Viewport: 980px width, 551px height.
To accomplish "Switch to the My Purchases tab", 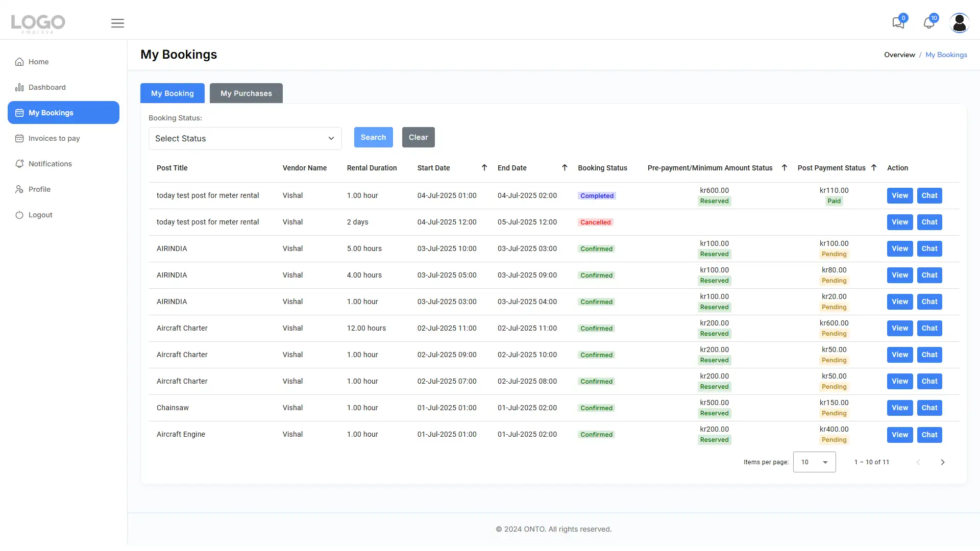I will point(246,93).
